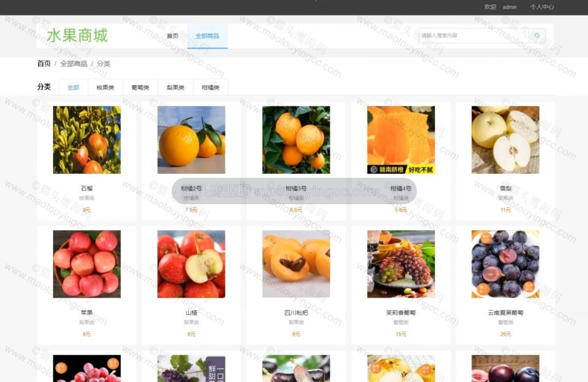This screenshot has width=588, height=382.
Task: Click the 云南夏黑葡萄 product name
Action: 505,313
